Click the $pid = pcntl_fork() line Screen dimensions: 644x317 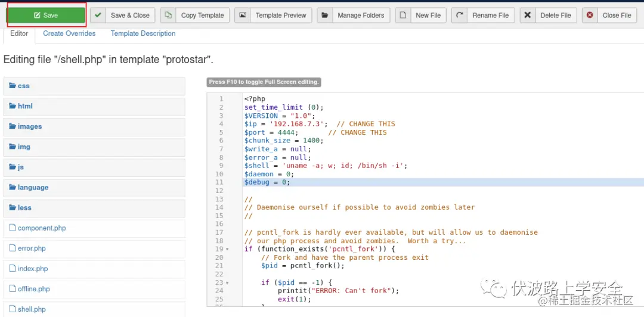pyautogui.click(x=303, y=266)
